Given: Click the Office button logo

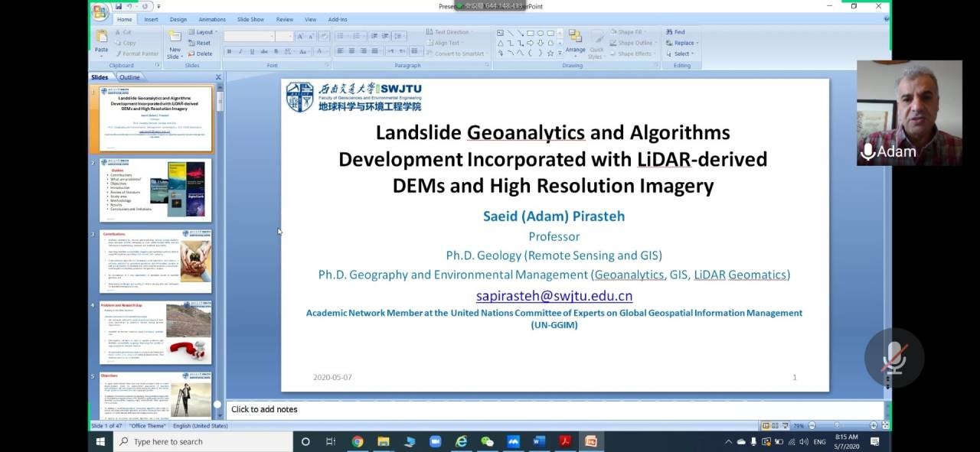Looking at the screenshot, I should [x=100, y=11].
